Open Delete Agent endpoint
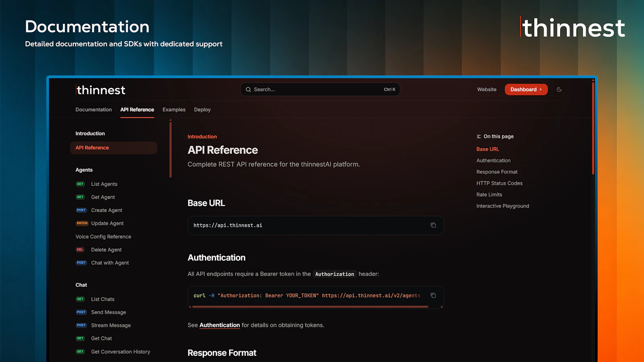This screenshot has height=362, width=644. tap(106, 249)
